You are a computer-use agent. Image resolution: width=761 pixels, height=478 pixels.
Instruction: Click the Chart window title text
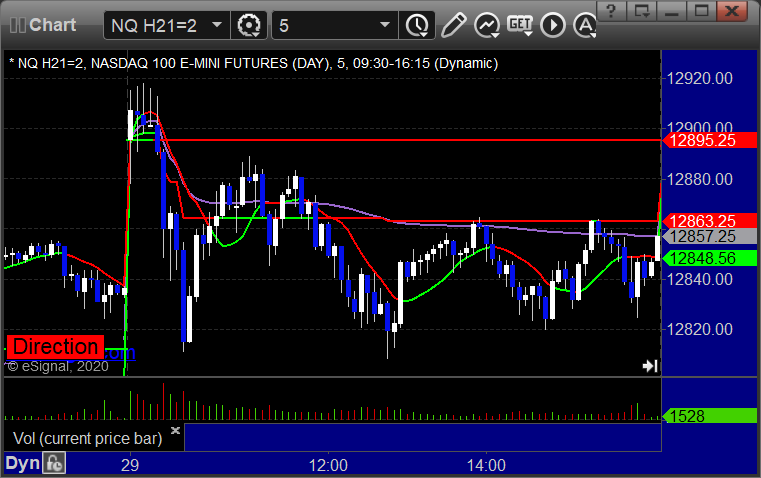click(x=52, y=25)
